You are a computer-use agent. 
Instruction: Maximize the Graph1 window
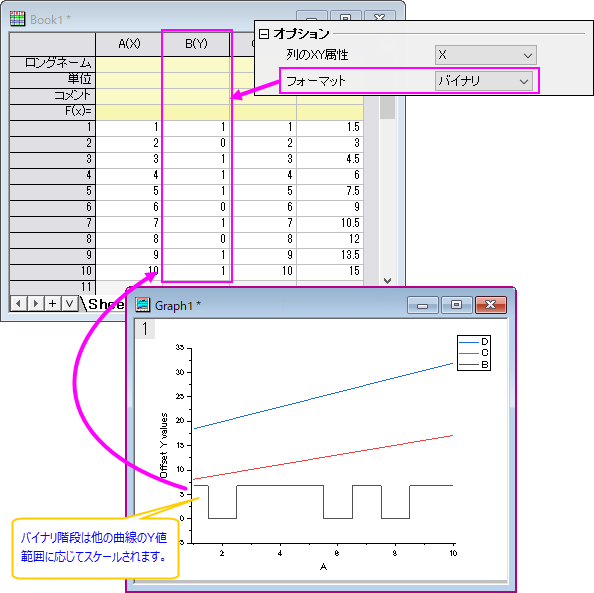point(456,305)
